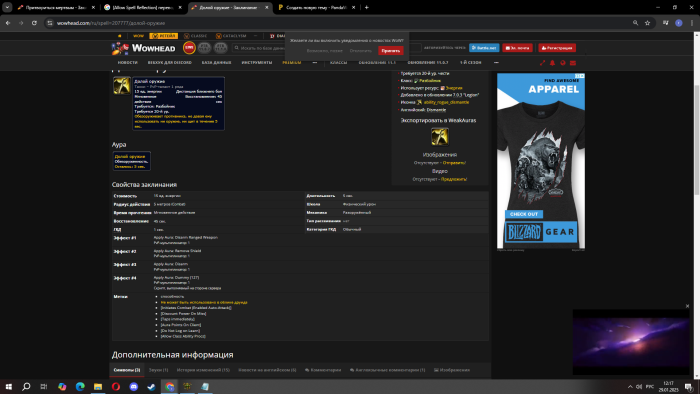Image resolution: width=700 pixels, height=394 pixels.
Task: Select the История изменений tab
Action: point(203,370)
